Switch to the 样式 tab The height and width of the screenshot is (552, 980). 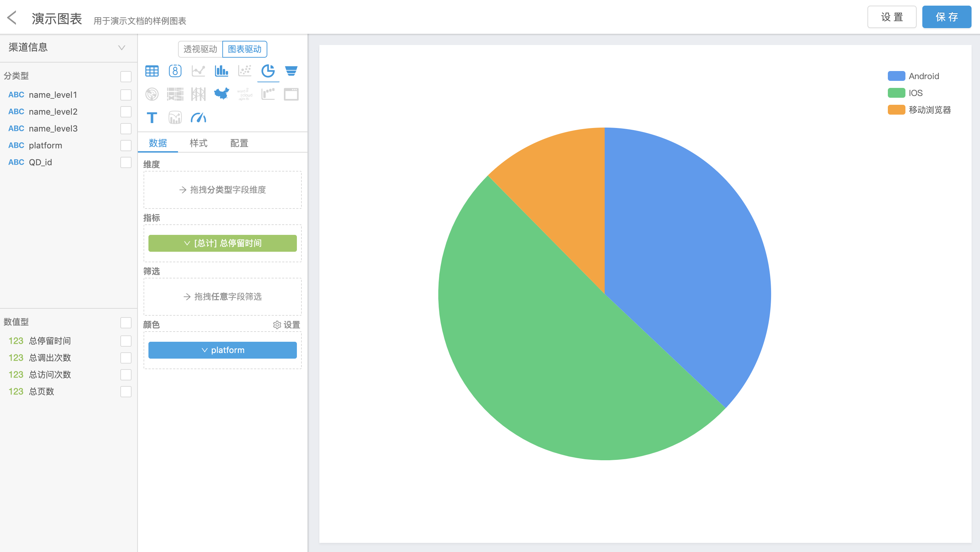(198, 143)
